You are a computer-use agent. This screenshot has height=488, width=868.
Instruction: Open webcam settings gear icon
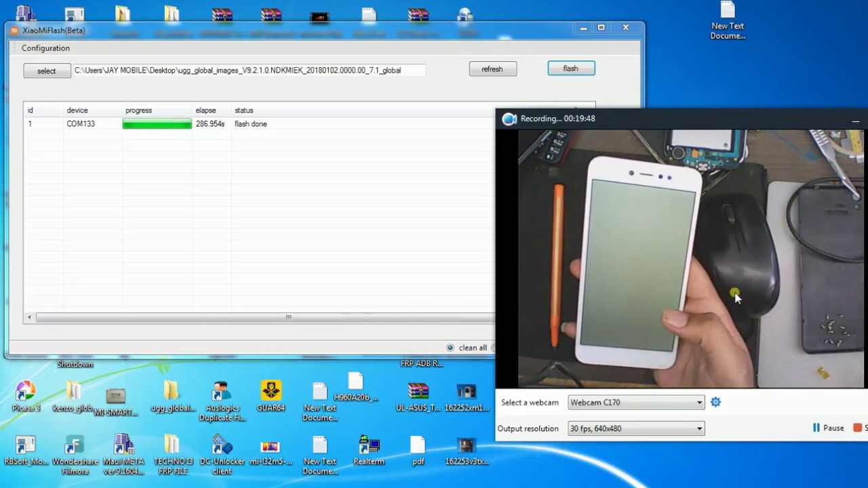click(x=715, y=402)
